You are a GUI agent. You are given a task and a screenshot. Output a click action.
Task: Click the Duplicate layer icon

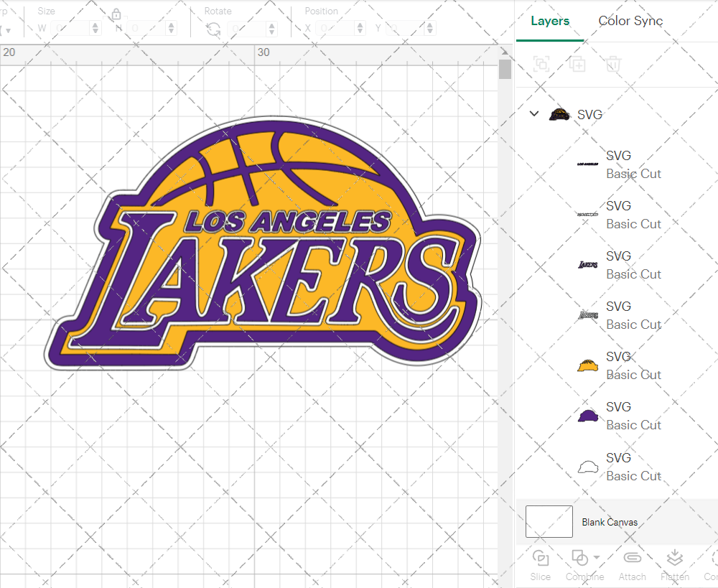[x=577, y=64]
